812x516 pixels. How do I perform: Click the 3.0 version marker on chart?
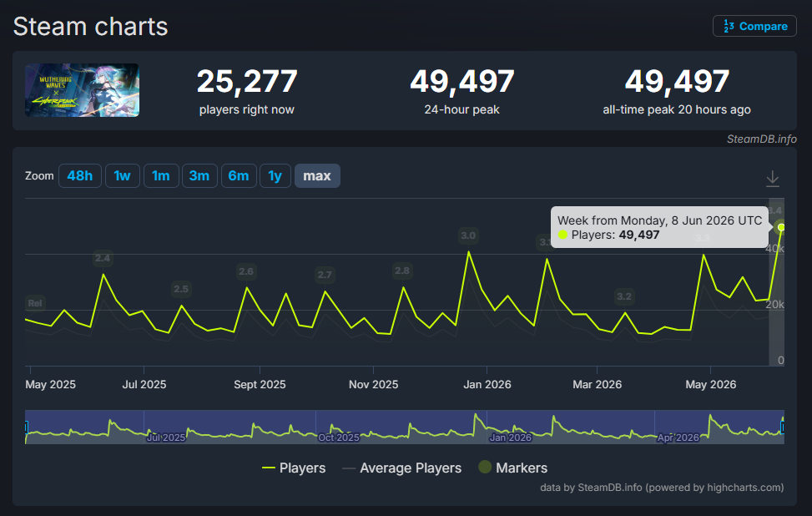coord(468,235)
